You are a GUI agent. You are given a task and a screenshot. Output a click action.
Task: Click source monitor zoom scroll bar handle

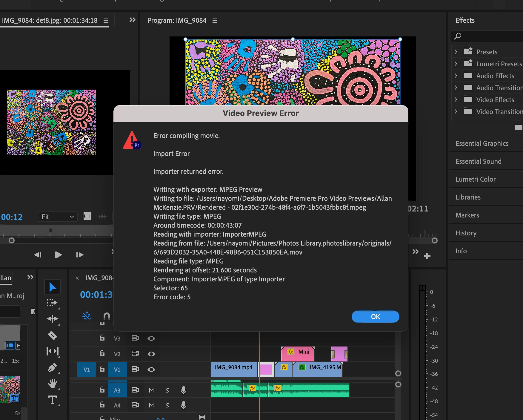(12, 240)
